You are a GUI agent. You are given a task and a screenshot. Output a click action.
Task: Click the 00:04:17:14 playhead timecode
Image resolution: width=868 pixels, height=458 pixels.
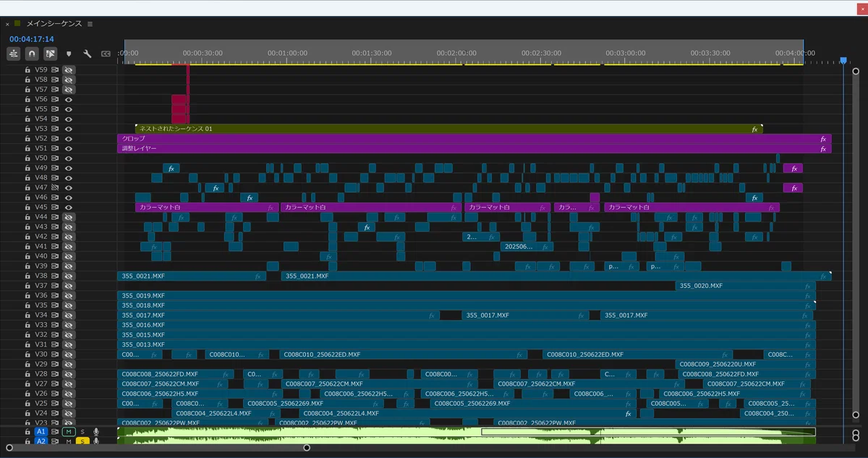click(x=32, y=39)
